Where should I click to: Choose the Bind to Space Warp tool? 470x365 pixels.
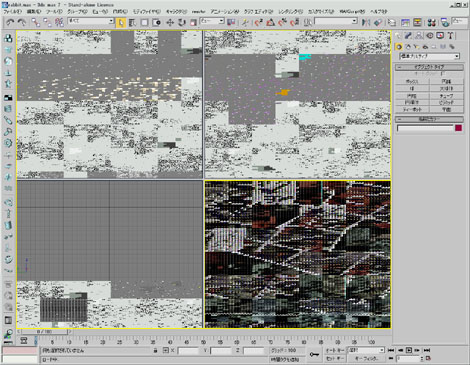pyautogui.click(x=59, y=22)
